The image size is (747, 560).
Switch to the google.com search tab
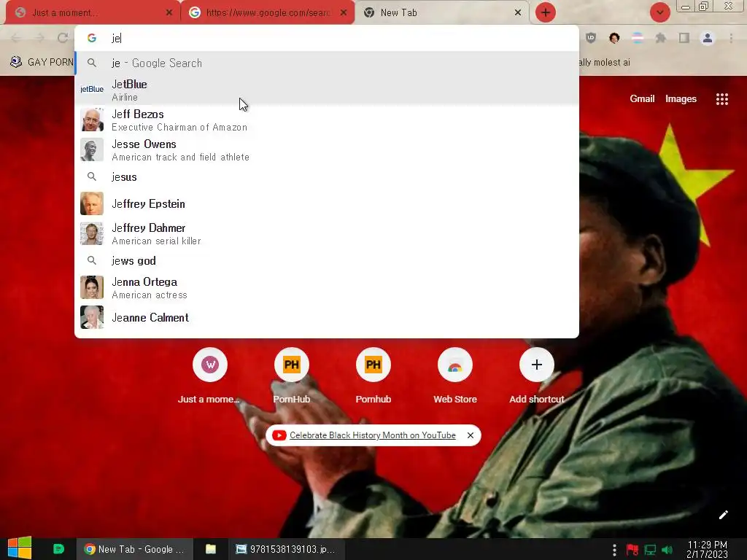click(x=268, y=13)
